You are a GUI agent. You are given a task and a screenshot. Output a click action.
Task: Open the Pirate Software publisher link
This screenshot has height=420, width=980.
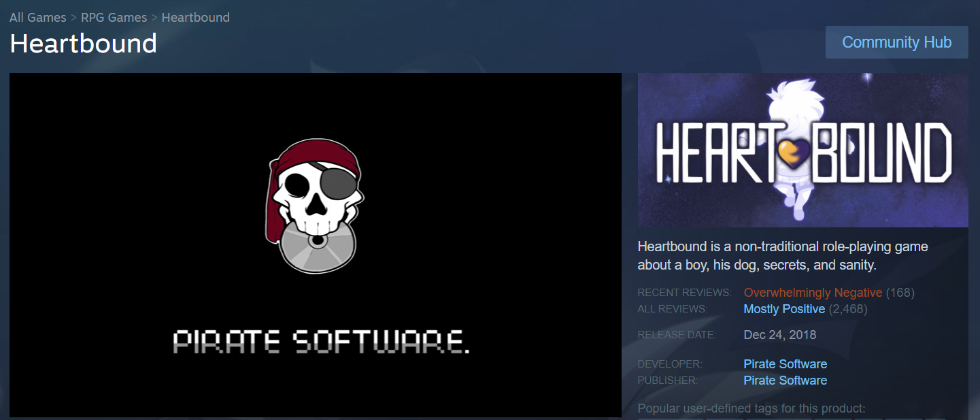[x=785, y=381]
